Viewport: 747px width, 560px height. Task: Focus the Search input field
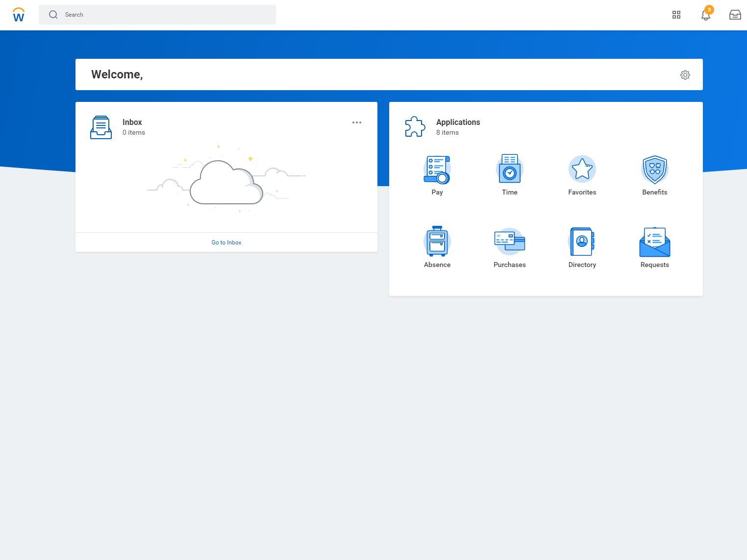167,15
